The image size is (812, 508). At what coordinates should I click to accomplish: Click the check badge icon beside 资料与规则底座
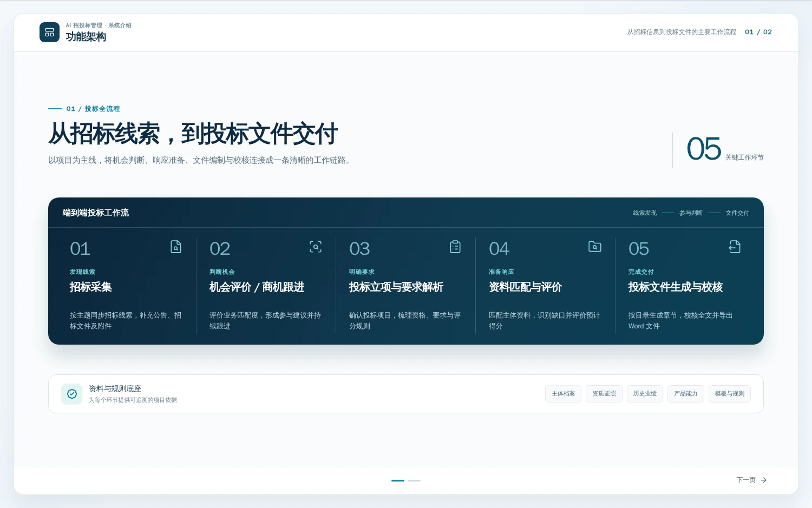(x=72, y=394)
